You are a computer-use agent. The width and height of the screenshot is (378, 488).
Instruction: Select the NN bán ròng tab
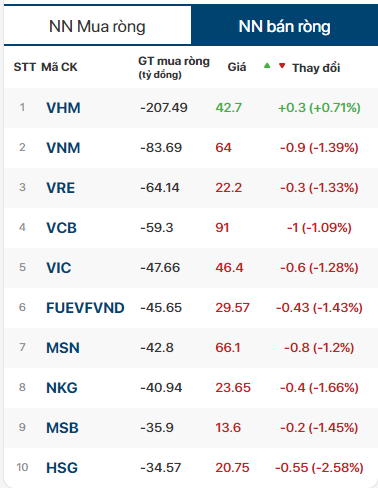284,26
